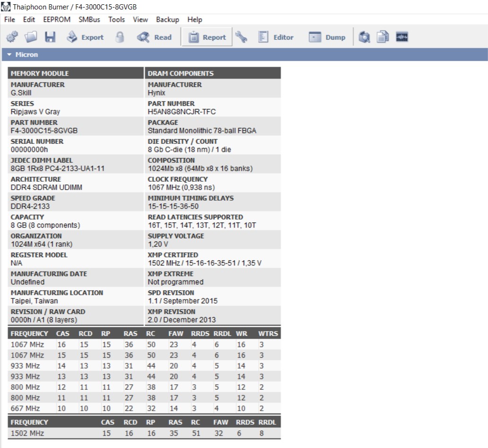The height and width of the screenshot is (448, 488).
Task: Click the DRAM manufacturer value Hynix
Action: [156, 93]
